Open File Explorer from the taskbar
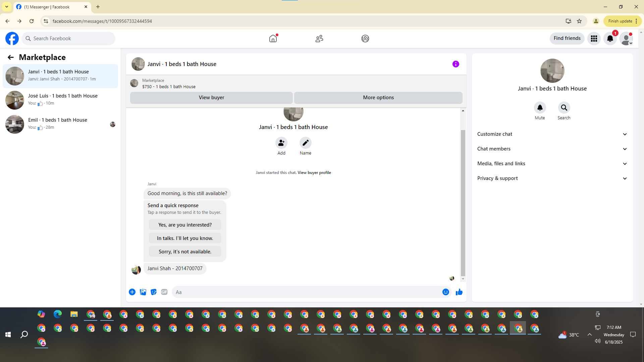Screen dimensions: 644x362 tap(74, 314)
